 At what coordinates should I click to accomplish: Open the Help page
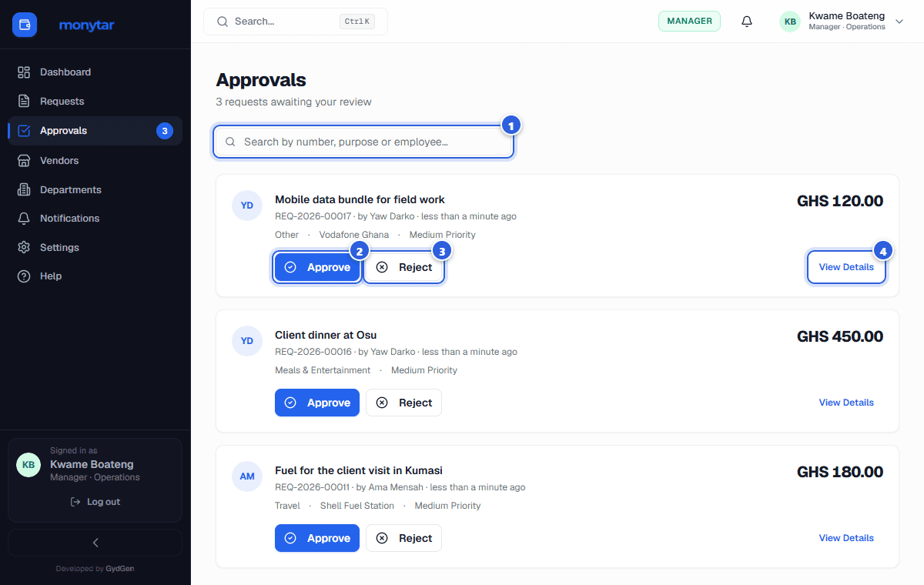[95, 276]
